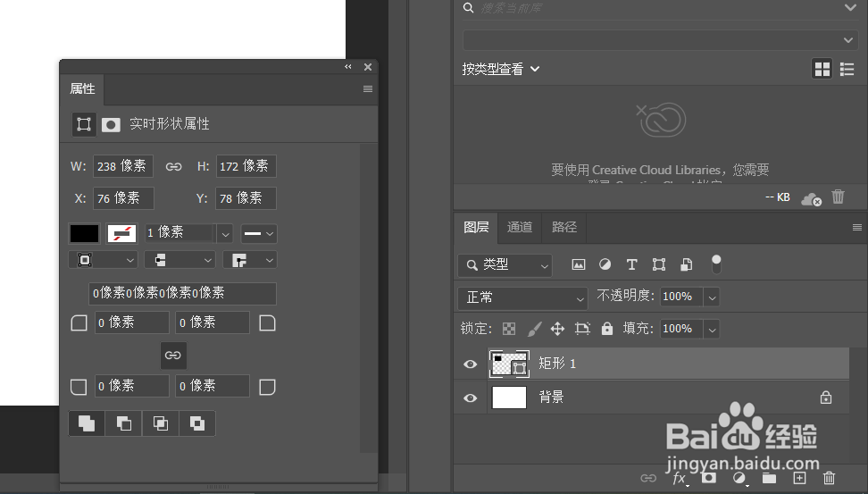The height and width of the screenshot is (494, 868).
Task: Open the 填充 fill slider arrow
Action: click(x=712, y=330)
